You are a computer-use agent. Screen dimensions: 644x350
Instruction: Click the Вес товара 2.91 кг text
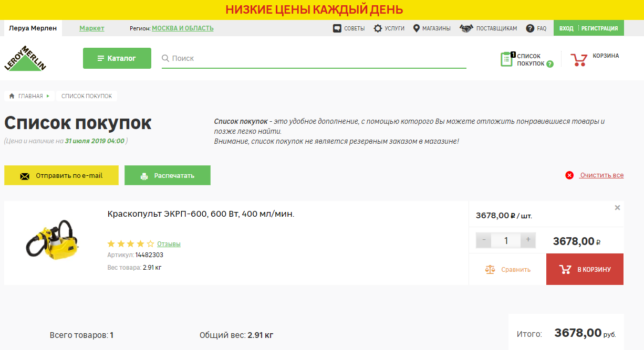(x=134, y=268)
